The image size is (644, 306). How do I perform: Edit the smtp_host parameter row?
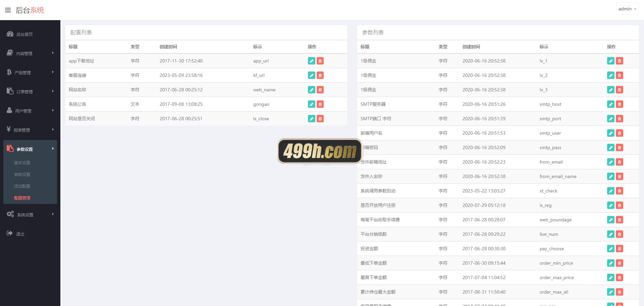click(611, 104)
